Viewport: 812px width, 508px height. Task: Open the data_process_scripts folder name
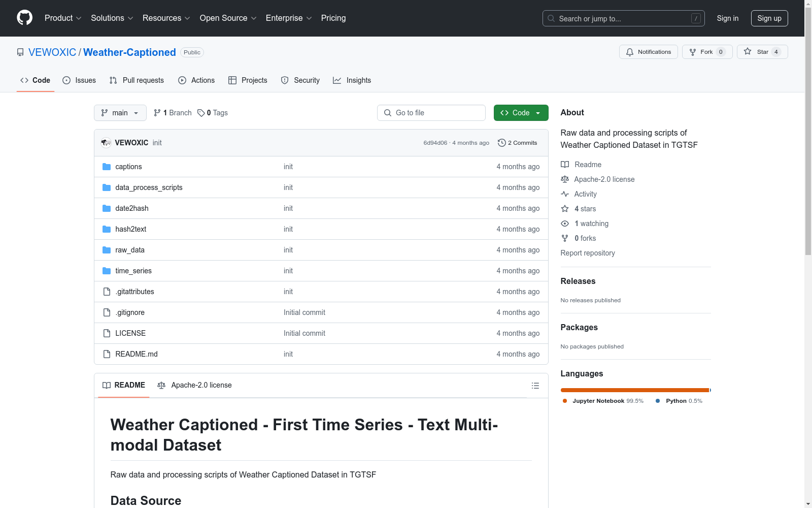point(149,187)
